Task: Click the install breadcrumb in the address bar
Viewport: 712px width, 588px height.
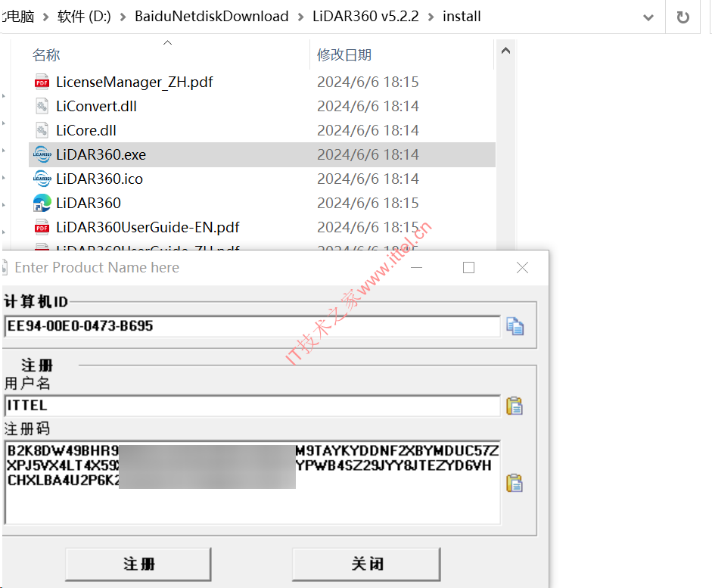Action: [x=462, y=17]
